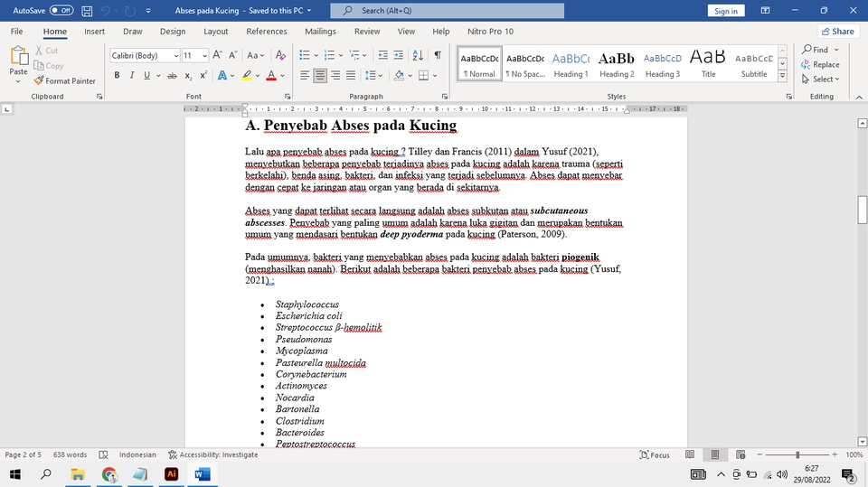Click the Sign in button
Image resolution: width=868 pixels, height=487 pixels.
[x=726, y=11]
